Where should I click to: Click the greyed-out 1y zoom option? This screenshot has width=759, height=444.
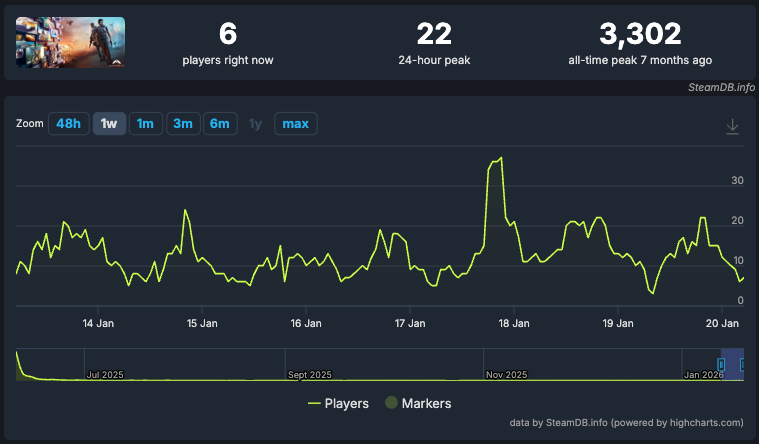coord(255,124)
